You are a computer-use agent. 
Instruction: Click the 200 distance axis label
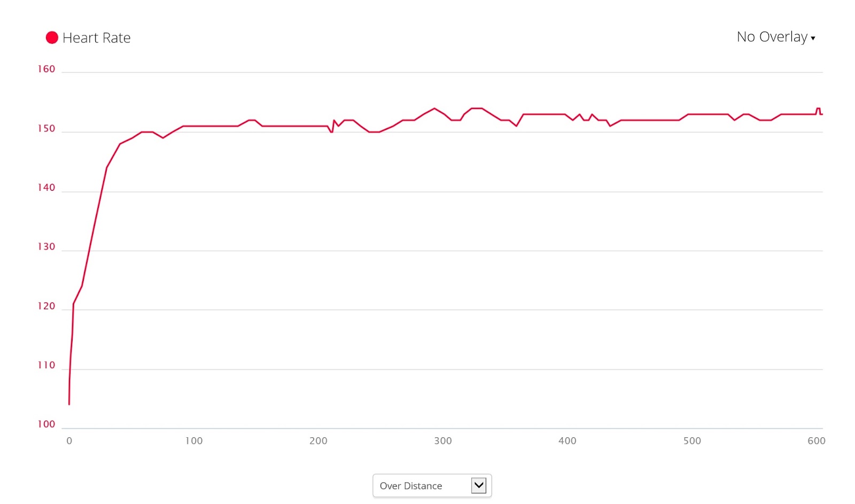point(318,441)
